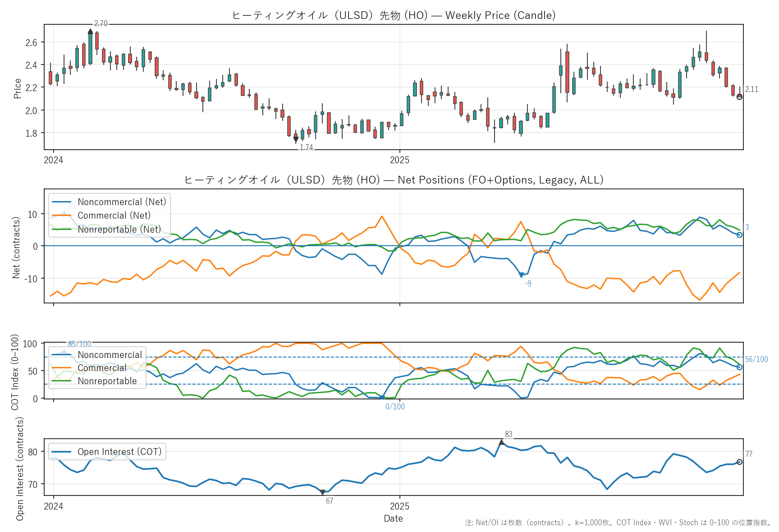Click the Open Interest (COT) legend entry
The width and height of the screenshot is (779, 532).
pyautogui.click(x=119, y=452)
